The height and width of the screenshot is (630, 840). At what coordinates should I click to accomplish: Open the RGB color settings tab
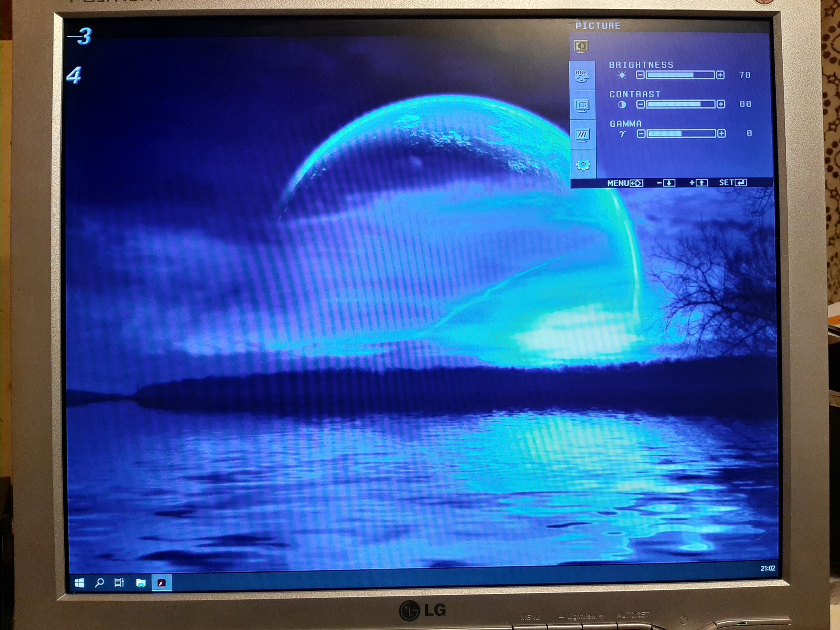click(581, 76)
